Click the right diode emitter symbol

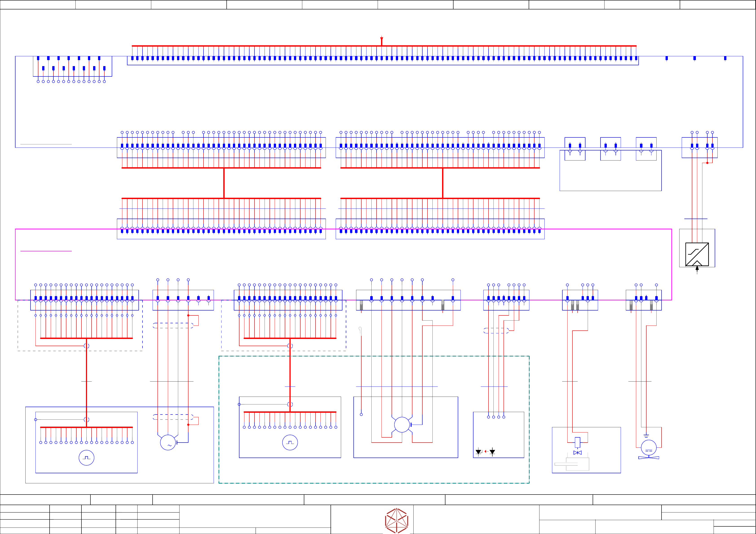(x=492, y=452)
